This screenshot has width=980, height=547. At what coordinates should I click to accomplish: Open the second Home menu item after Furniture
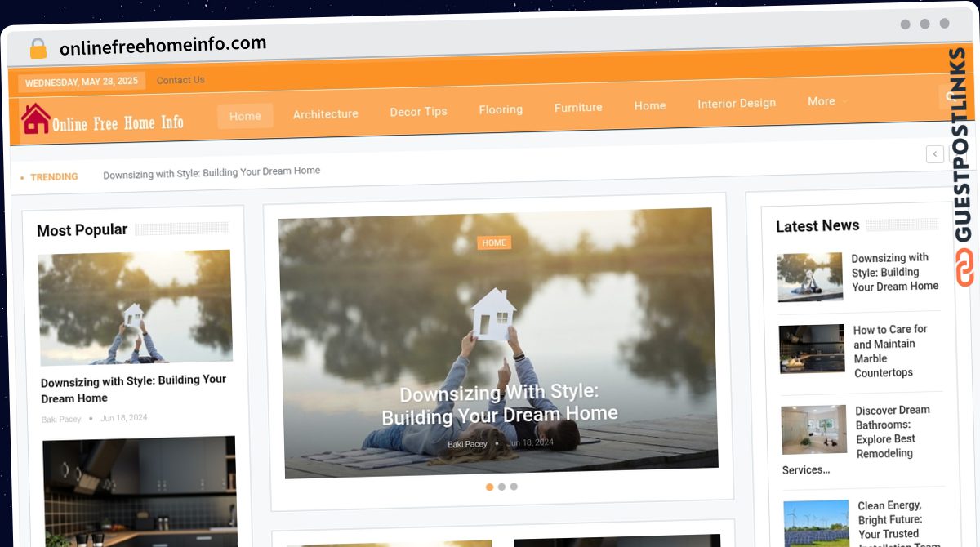(650, 105)
